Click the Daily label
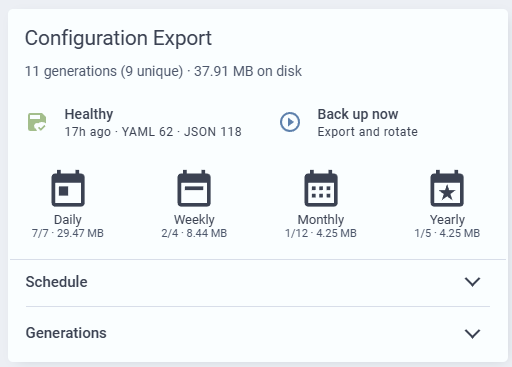The width and height of the screenshot is (512, 367). (x=68, y=220)
